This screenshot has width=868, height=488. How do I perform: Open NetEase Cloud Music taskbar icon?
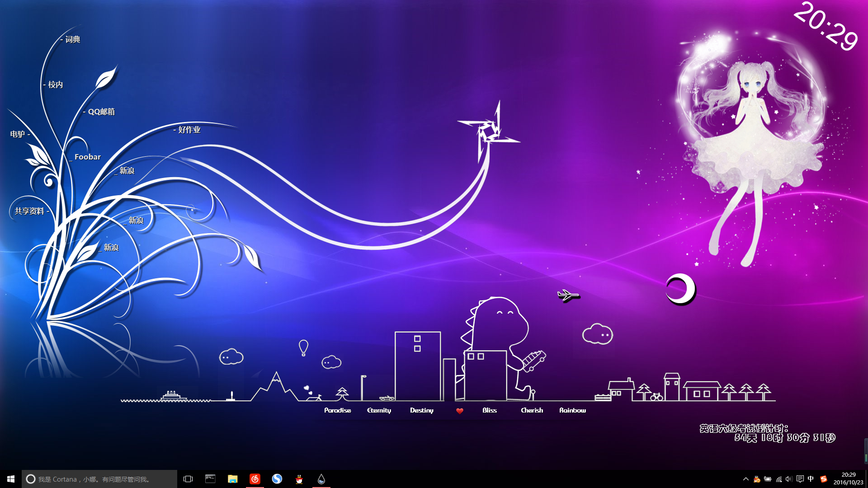pyautogui.click(x=255, y=479)
